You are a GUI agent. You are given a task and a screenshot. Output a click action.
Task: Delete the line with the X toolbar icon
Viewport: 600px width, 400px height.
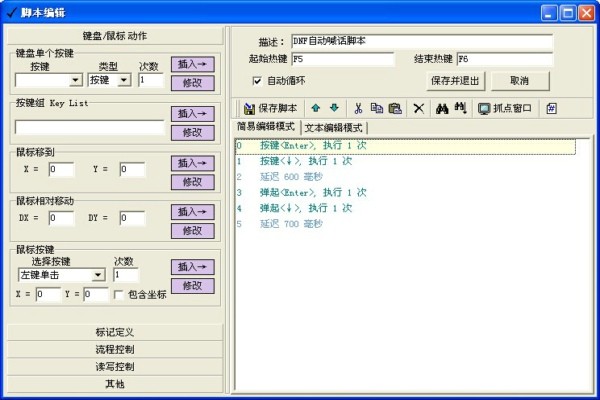[x=419, y=109]
